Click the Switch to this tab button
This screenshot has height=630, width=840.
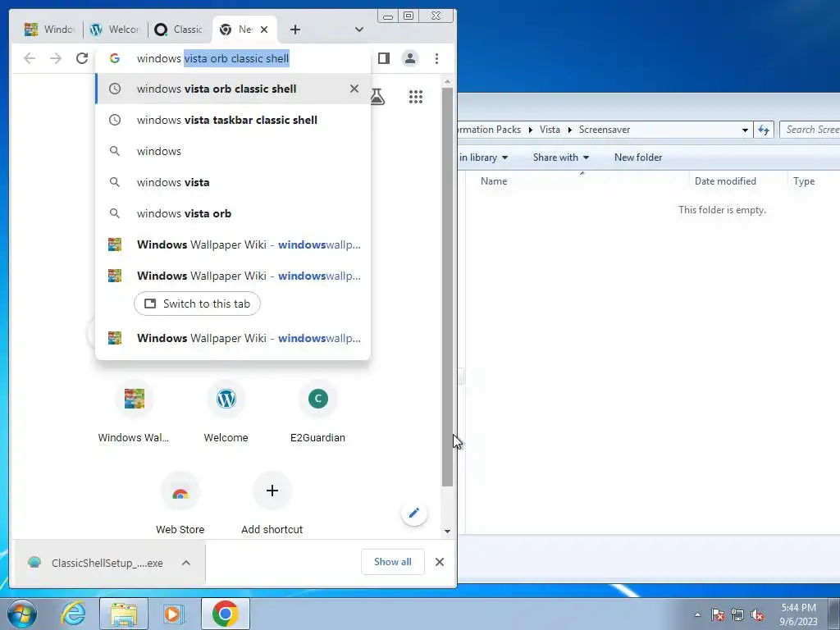pos(197,304)
